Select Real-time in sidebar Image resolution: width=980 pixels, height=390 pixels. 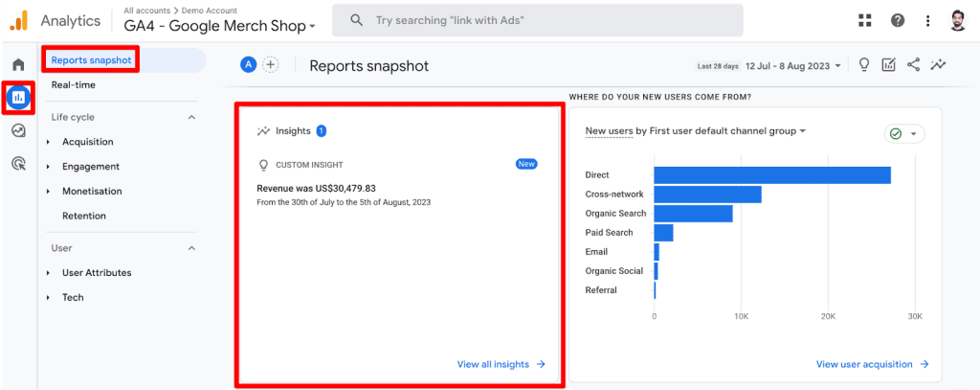[x=73, y=84]
